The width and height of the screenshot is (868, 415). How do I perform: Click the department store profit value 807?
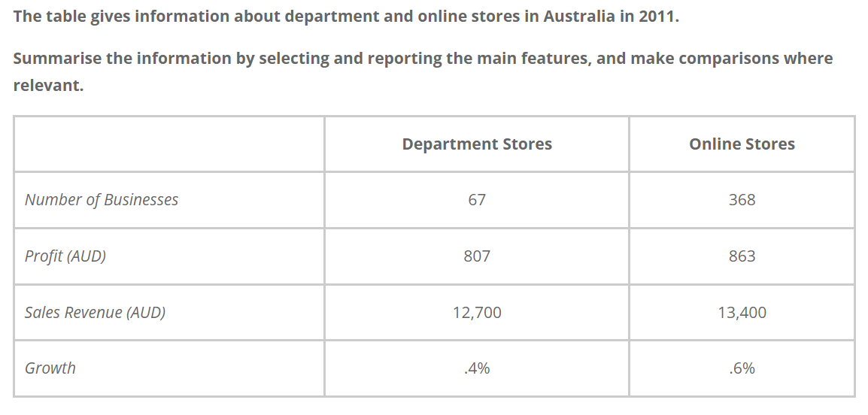click(x=477, y=256)
